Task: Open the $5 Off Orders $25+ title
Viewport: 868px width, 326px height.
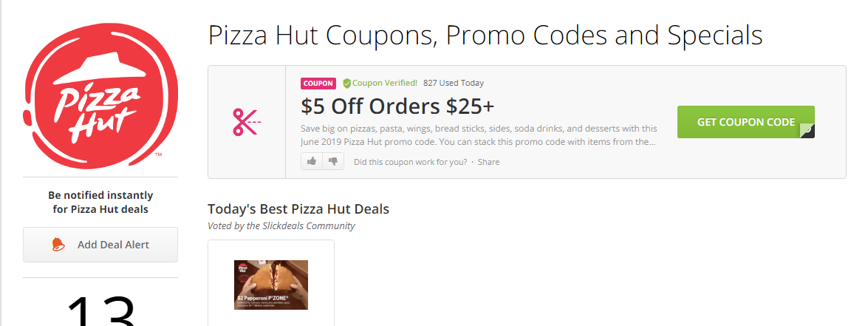Action: coord(397,106)
